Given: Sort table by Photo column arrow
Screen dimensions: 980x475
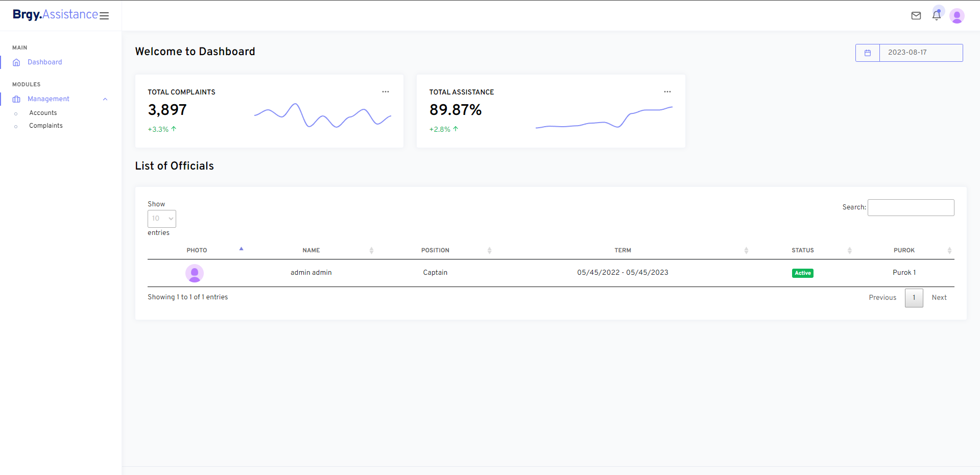Looking at the screenshot, I should (241, 249).
